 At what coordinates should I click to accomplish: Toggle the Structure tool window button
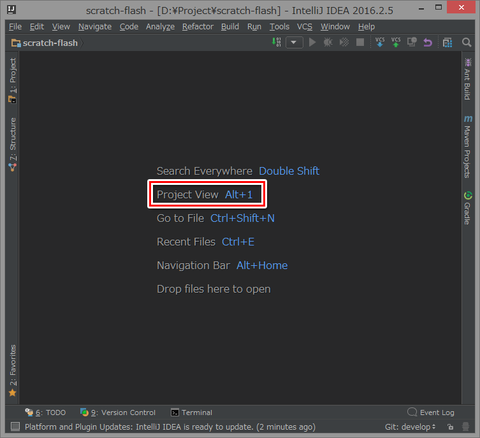[13, 145]
